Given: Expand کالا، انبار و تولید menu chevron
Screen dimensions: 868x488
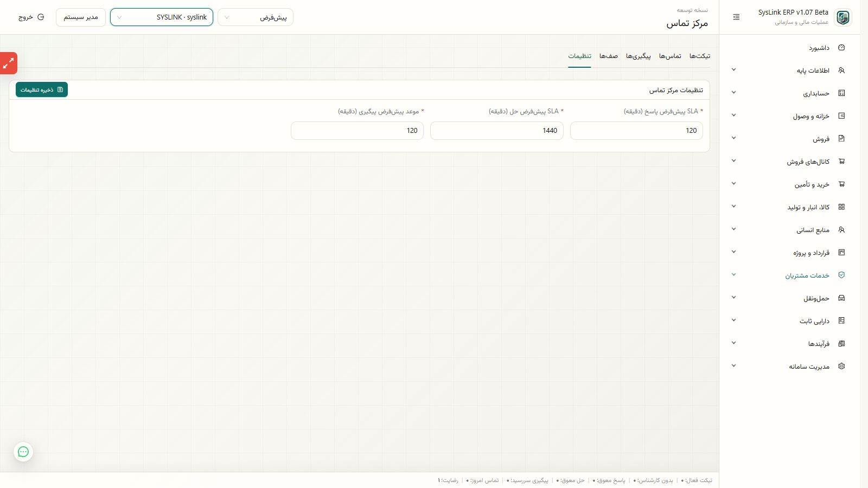Looking at the screenshot, I should [733, 207].
